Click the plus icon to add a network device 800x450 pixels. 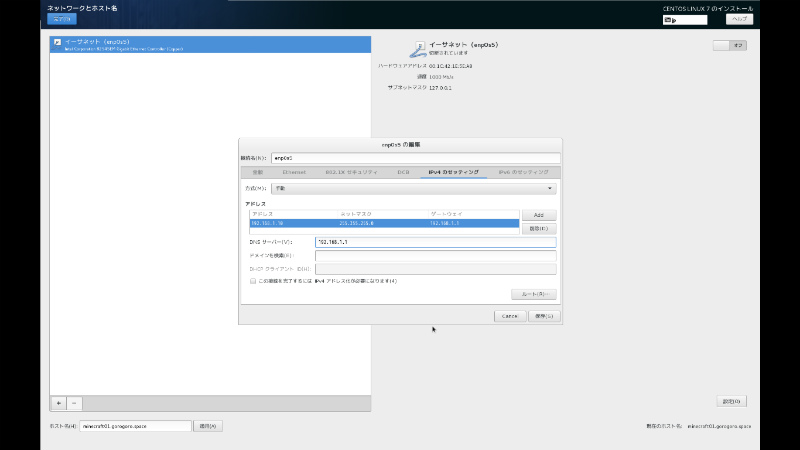(x=58, y=402)
